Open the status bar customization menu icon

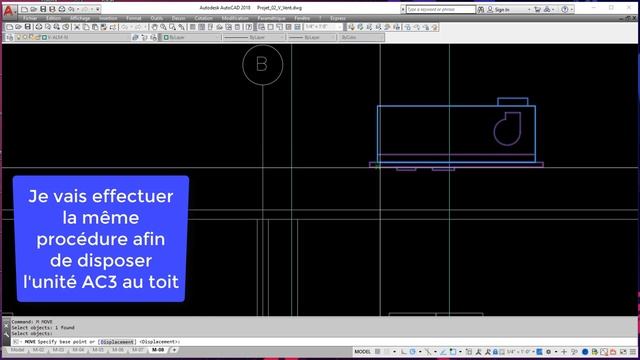(x=632, y=351)
